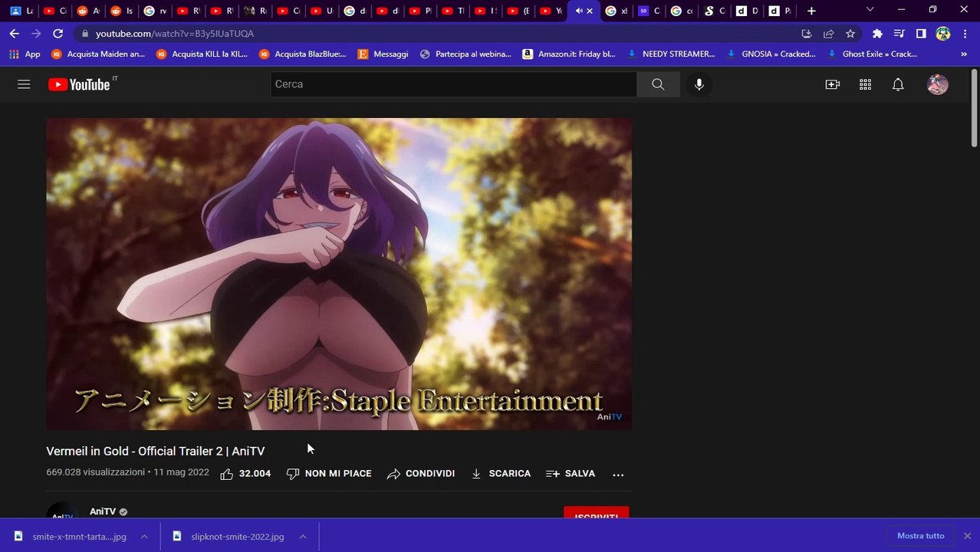Open the media controls playlist icon
The height and width of the screenshot is (552, 980).
click(x=899, y=34)
